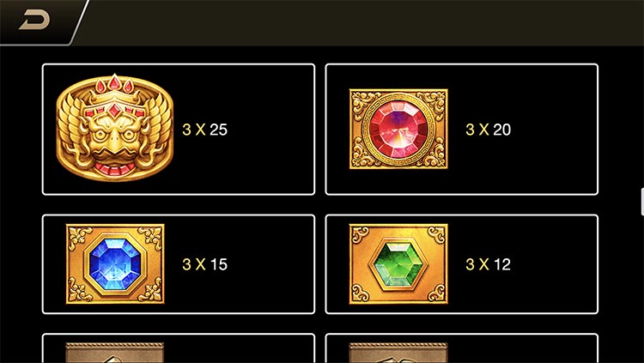Select the green emerald gem symbol
Viewport: 644px width, 363px height.
[398, 264]
